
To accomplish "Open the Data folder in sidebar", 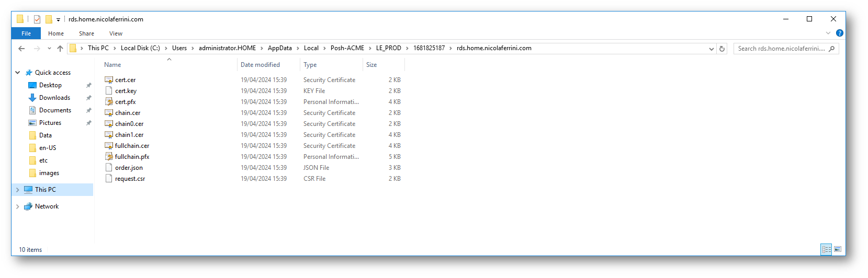I will pyautogui.click(x=46, y=135).
